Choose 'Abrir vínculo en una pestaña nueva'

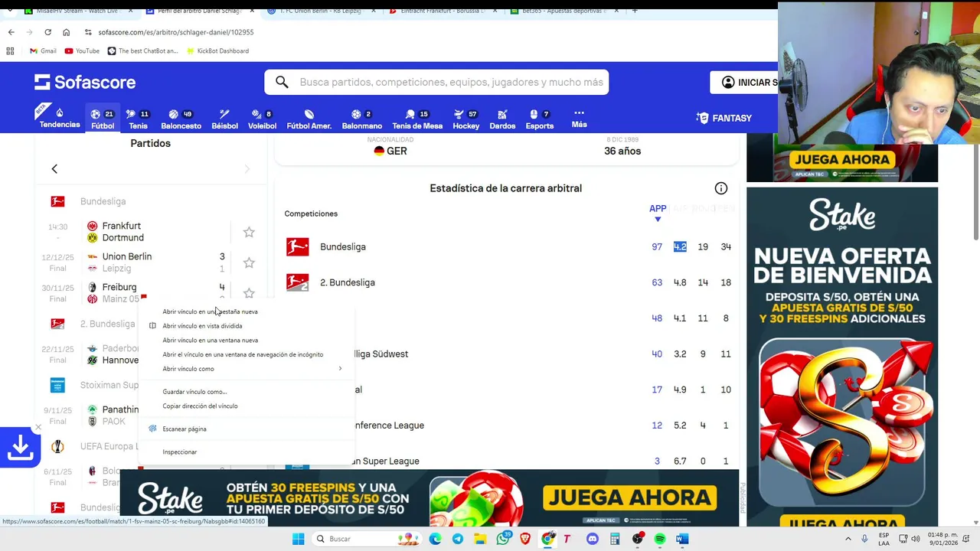pyautogui.click(x=247, y=311)
